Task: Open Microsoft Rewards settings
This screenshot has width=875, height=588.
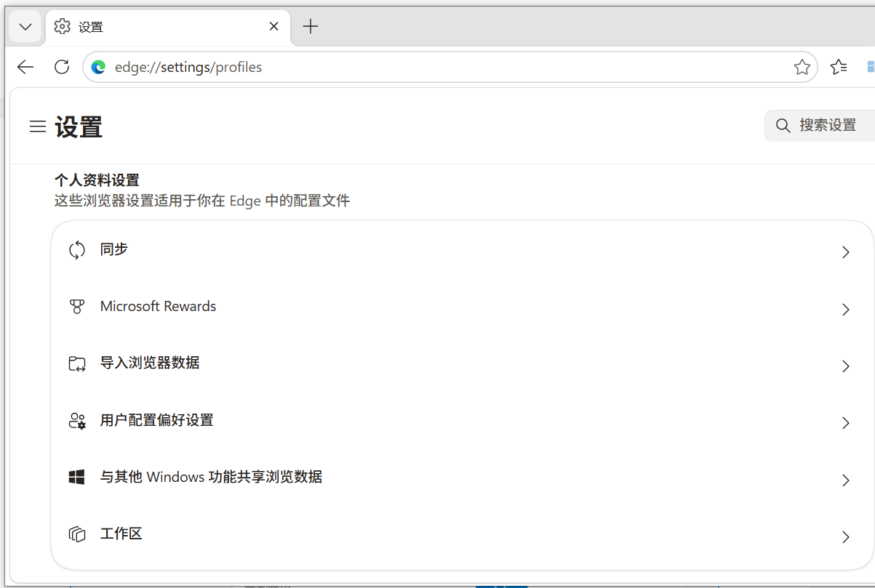Action: point(462,307)
